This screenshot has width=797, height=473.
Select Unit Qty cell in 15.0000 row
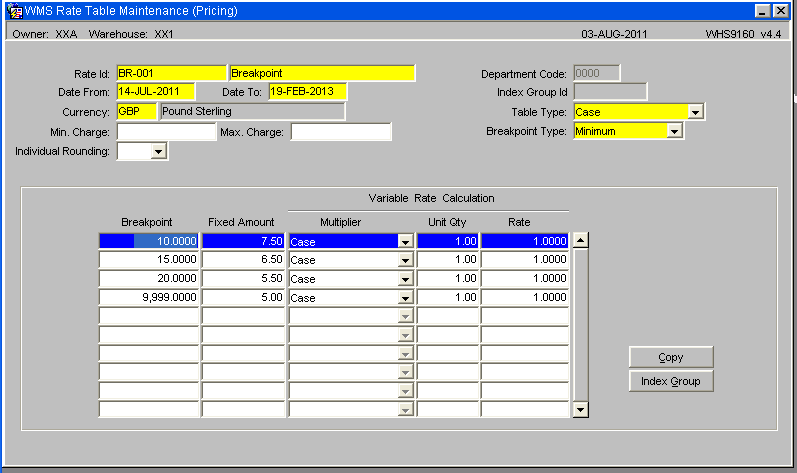coord(448,260)
